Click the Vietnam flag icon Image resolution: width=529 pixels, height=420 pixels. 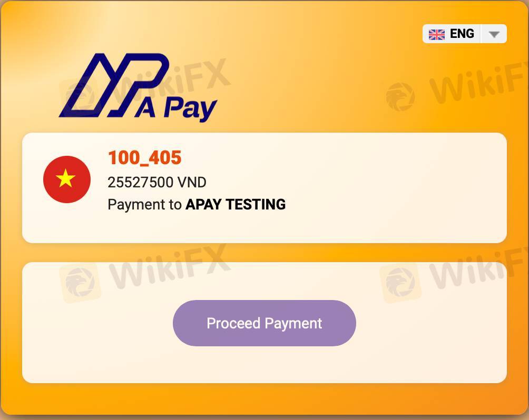[x=67, y=179]
